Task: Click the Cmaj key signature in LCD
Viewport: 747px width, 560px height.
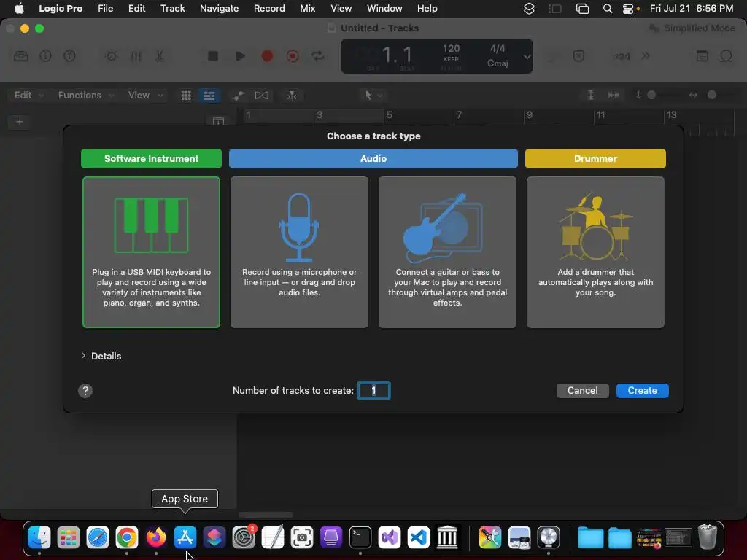Action: coord(498,63)
